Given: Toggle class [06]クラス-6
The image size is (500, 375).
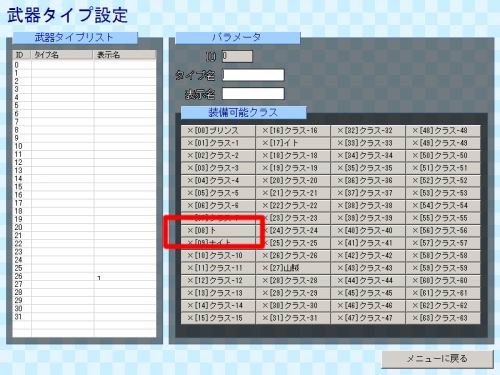Looking at the screenshot, I should point(218,206).
